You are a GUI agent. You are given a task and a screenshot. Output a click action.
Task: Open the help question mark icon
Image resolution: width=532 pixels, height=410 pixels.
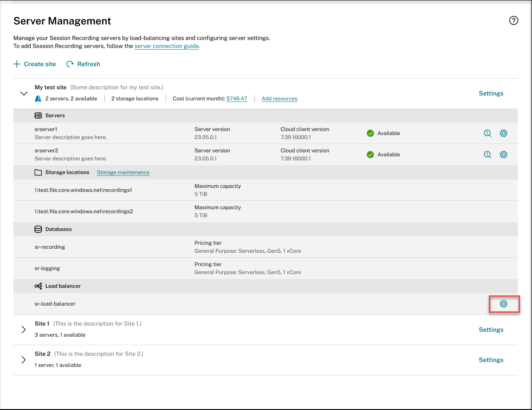click(513, 20)
